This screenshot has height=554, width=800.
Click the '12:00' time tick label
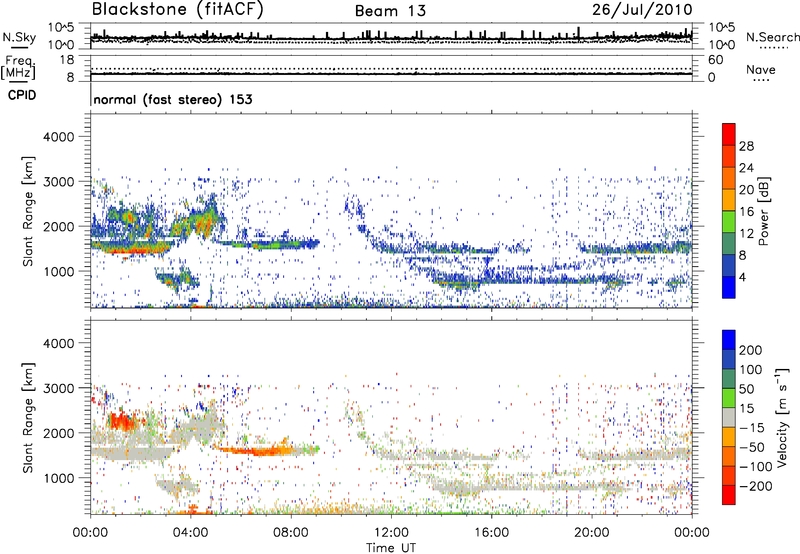coord(391,533)
